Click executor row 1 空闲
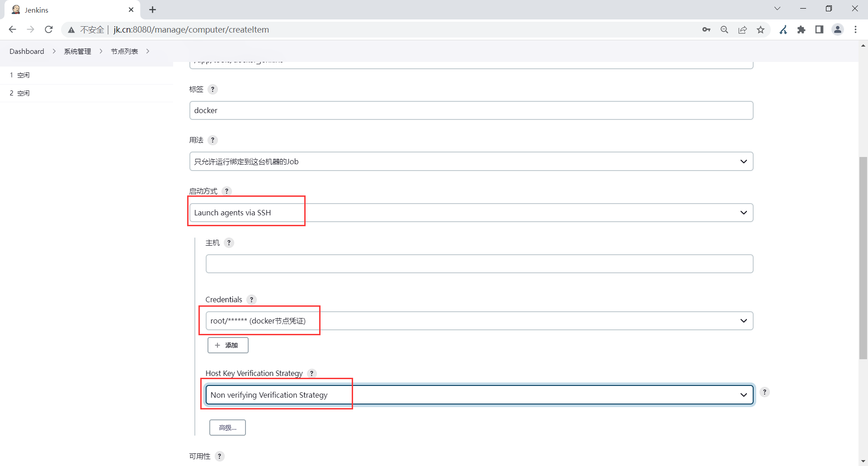Image resolution: width=868 pixels, height=466 pixels. [x=87, y=75]
